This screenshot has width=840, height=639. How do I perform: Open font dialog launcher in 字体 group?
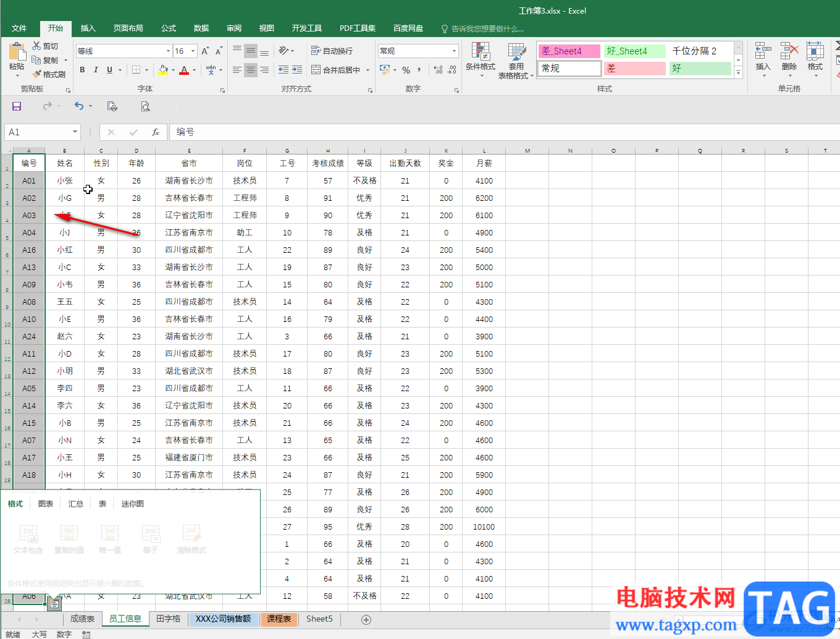222,90
